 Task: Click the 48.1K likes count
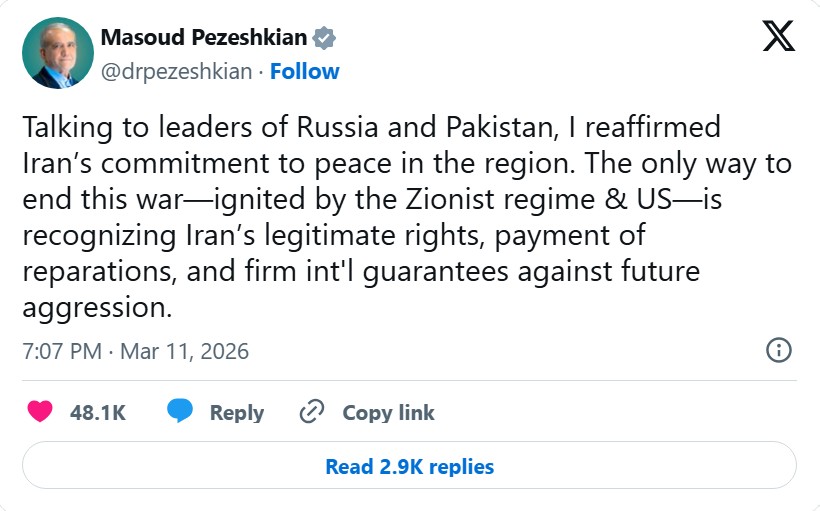(x=97, y=412)
